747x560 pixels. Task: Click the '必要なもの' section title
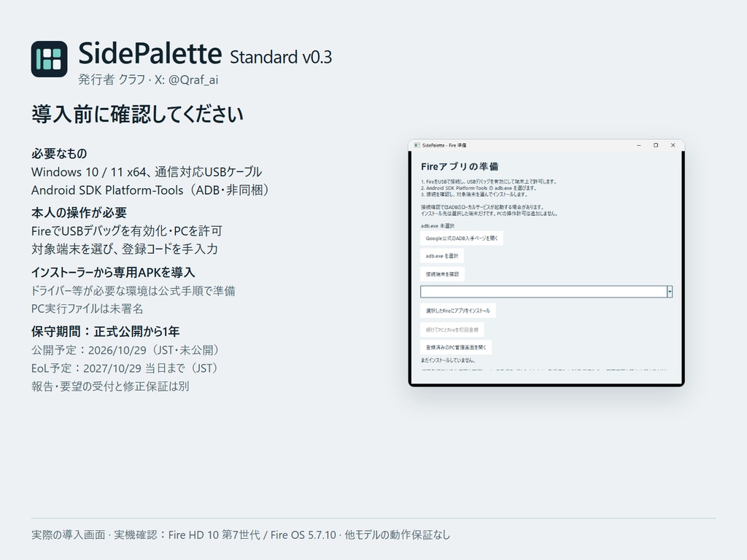click(x=59, y=153)
